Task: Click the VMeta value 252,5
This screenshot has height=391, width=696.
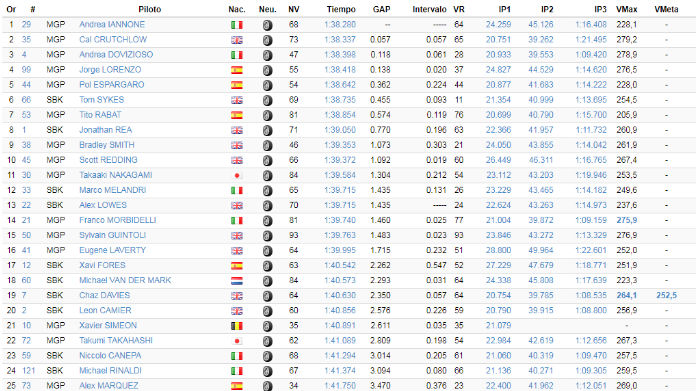Action: pos(666,295)
